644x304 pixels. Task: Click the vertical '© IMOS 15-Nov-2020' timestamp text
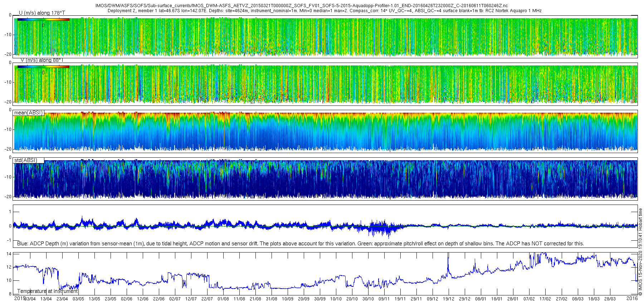pos(640,252)
